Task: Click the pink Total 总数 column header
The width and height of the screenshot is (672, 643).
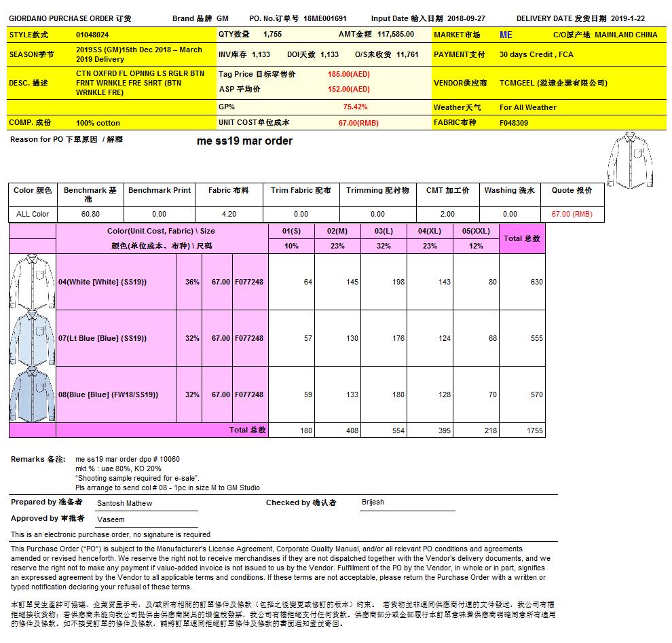Action: (522, 238)
